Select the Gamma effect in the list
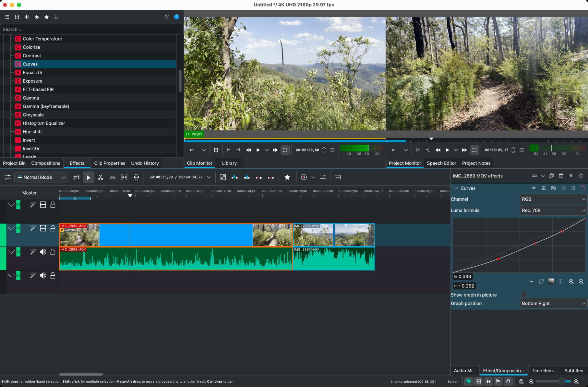Viewport: 588px width, 387px height. coord(31,98)
